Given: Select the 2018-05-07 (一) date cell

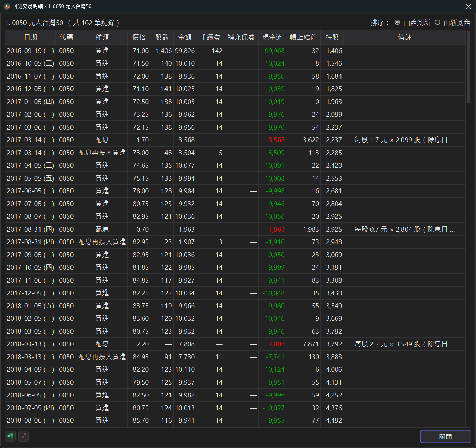Looking at the screenshot, I should click(x=31, y=382).
